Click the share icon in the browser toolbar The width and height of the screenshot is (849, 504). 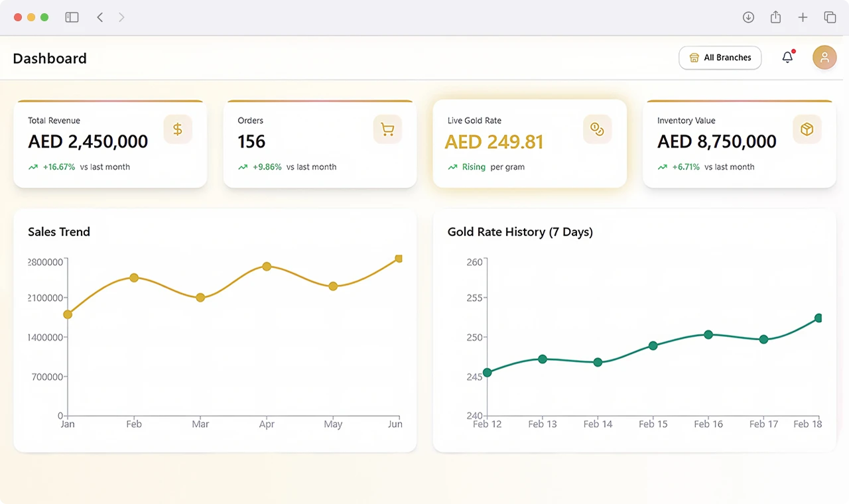775,17
